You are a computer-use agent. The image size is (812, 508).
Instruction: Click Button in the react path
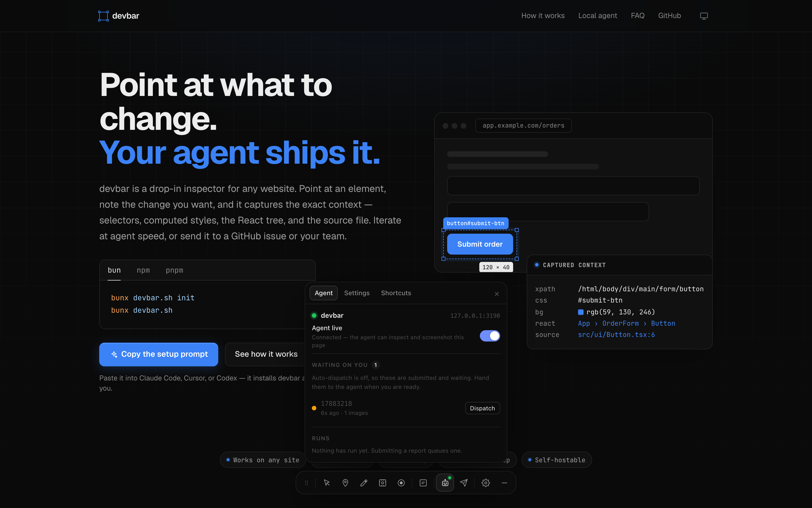[663, 323]
